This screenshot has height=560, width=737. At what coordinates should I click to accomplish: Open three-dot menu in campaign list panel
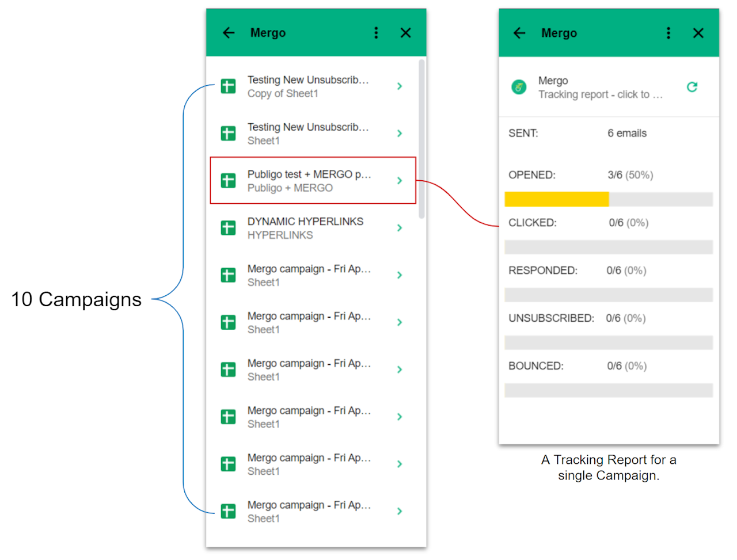tap(376, 33)
